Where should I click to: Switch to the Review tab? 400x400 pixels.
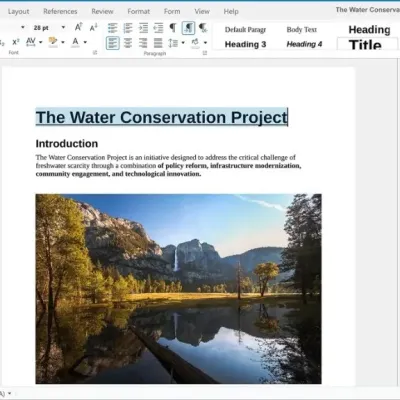pyautogui.click(x=102, y=11)
